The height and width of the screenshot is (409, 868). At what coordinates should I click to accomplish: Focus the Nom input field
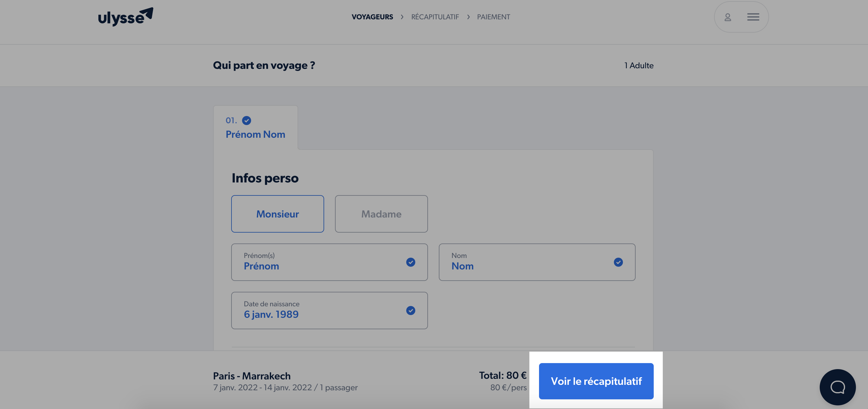537,262
